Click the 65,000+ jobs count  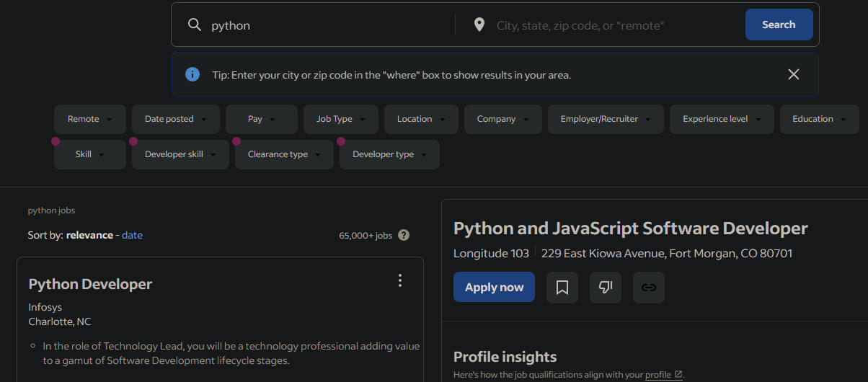[366, 236]
